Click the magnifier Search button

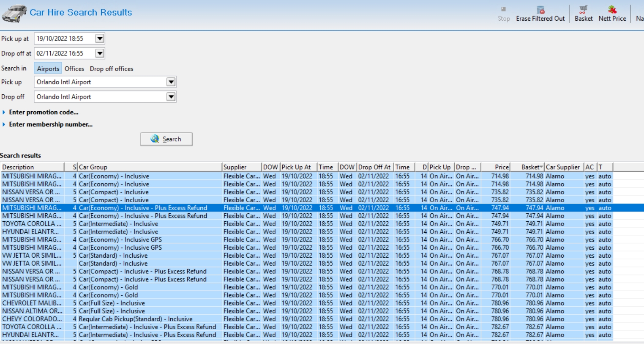click(166, 139)
